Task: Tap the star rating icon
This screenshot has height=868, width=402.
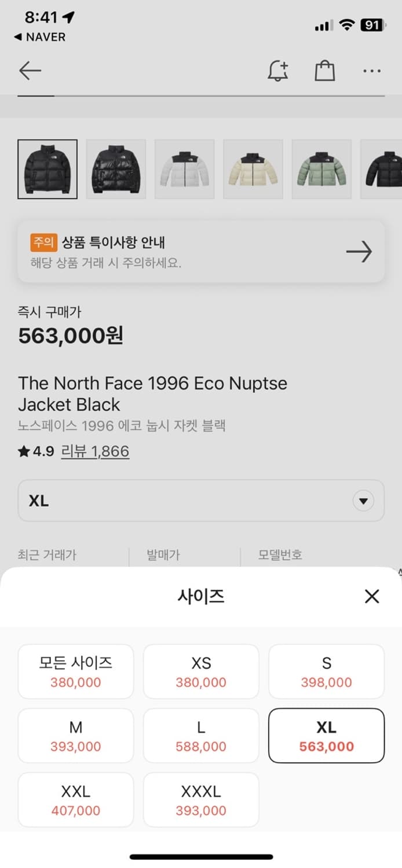Action: point(24,451)
